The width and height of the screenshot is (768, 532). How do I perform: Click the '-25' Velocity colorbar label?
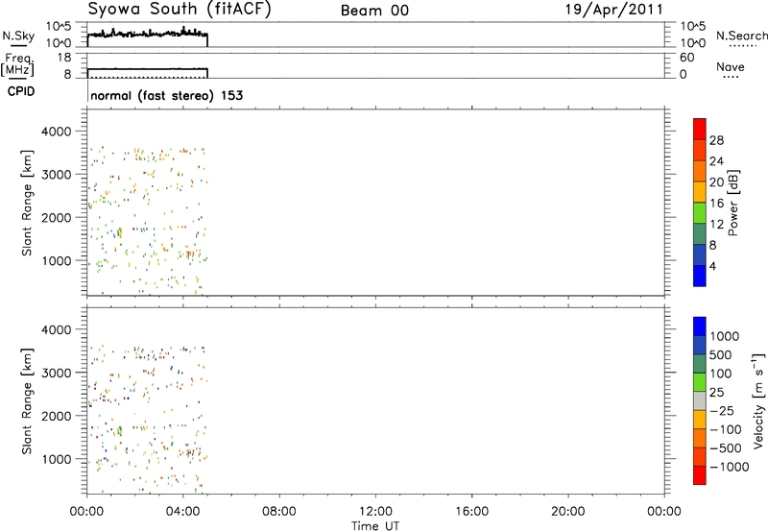pyautogui.click(x=722, y=410)
